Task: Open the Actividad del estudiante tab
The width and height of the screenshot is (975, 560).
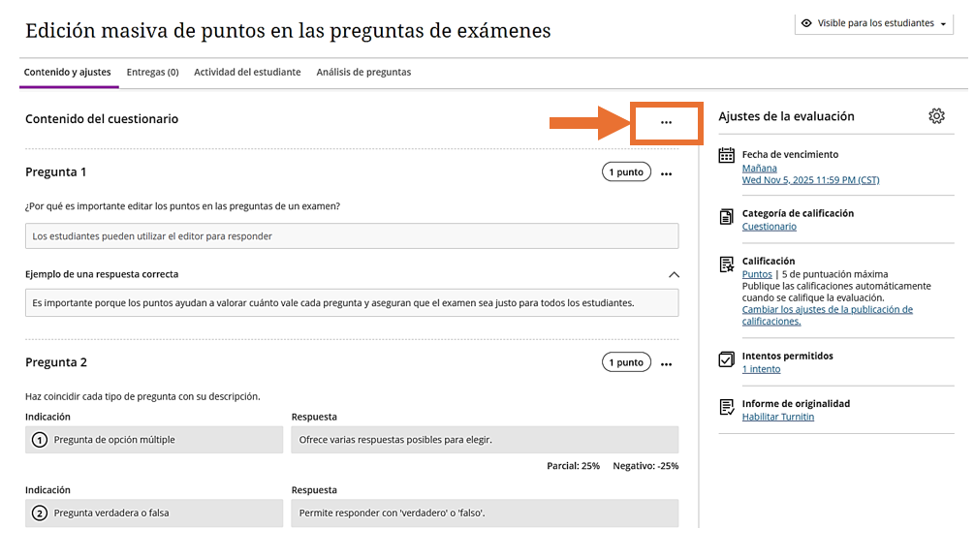Action: click(247, 73)
